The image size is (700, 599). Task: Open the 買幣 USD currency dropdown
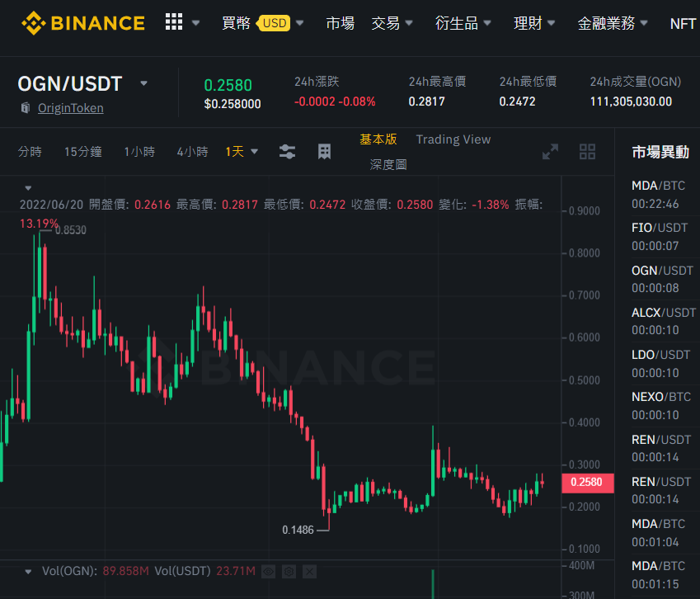[x=299, y=23]
